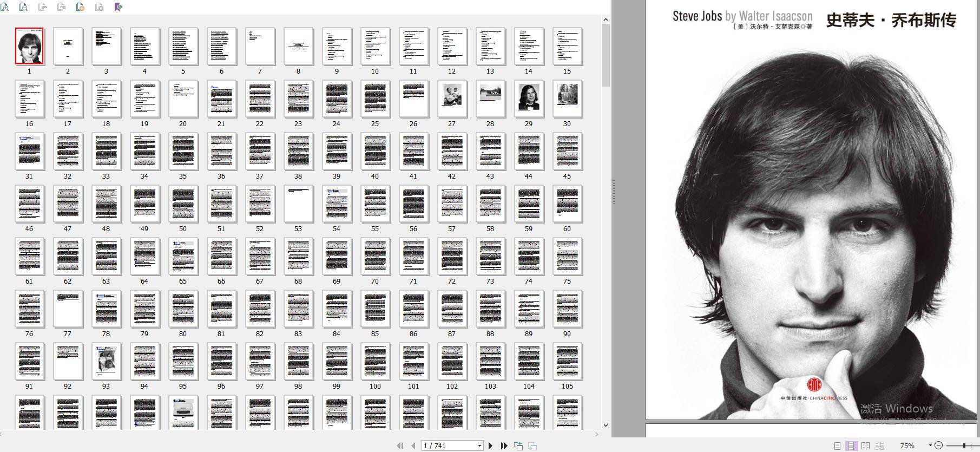Switch to single page view mode

point(837,446)
